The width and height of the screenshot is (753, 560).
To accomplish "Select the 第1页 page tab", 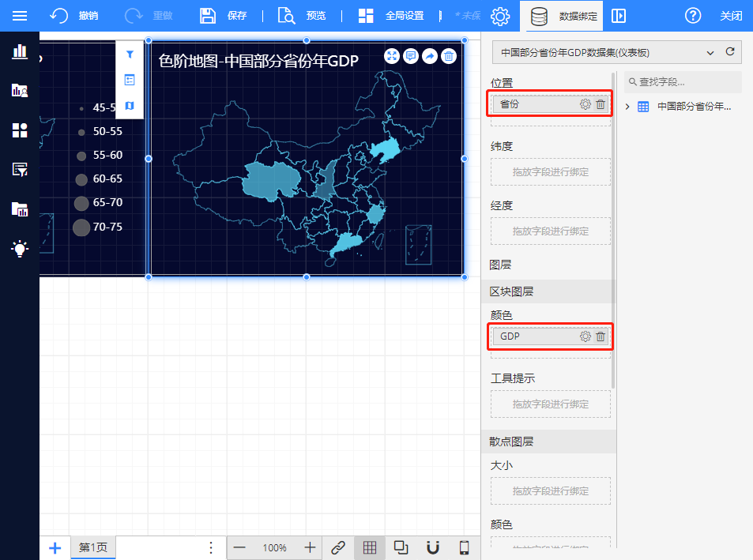I will pyautogui.click(x=93, y=547).
